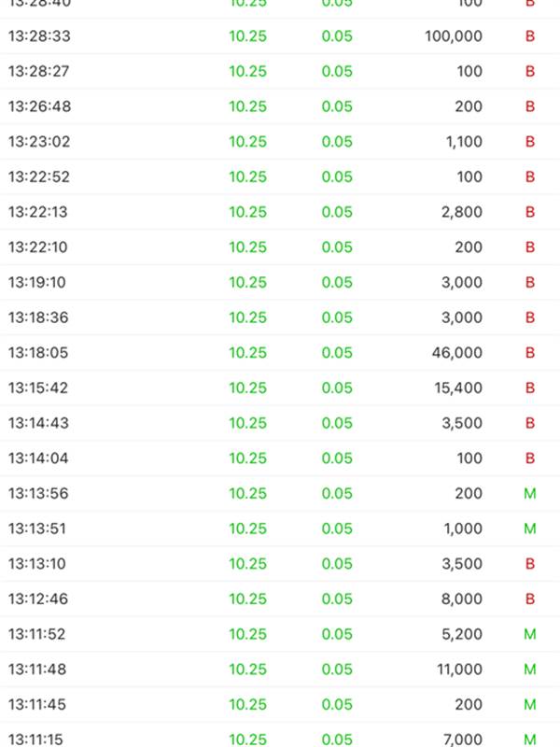Select the 13:22:10 trade time
Viewport: 560px width, 747px height.
pyautogui.click(x=39, y=247)
